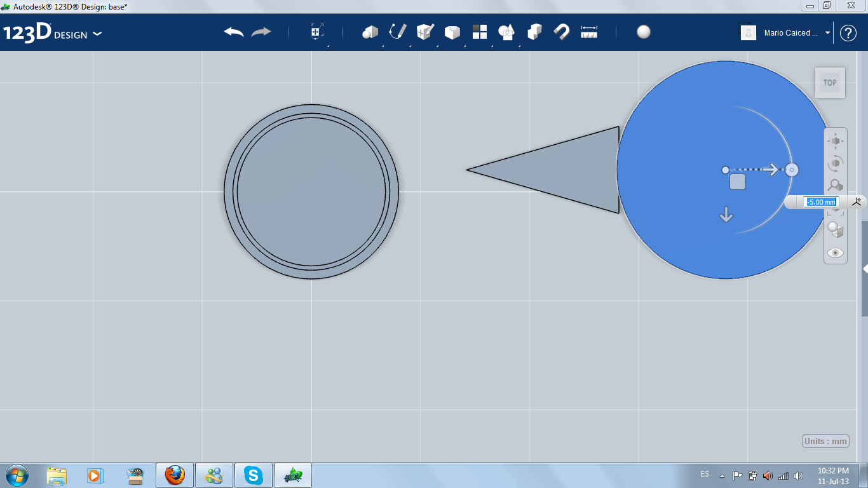Image resolution: width=868 pixels, height=488 pixels.
Task: Select the ringed circular base object
Action: (311, 191)
